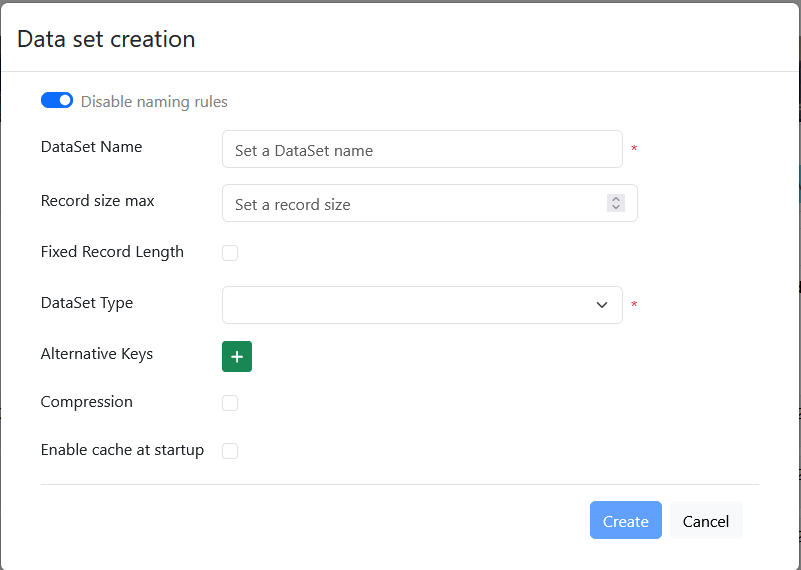Click the DataSet Type label
Screen dimensions: 801x570
tap(87, 303)
